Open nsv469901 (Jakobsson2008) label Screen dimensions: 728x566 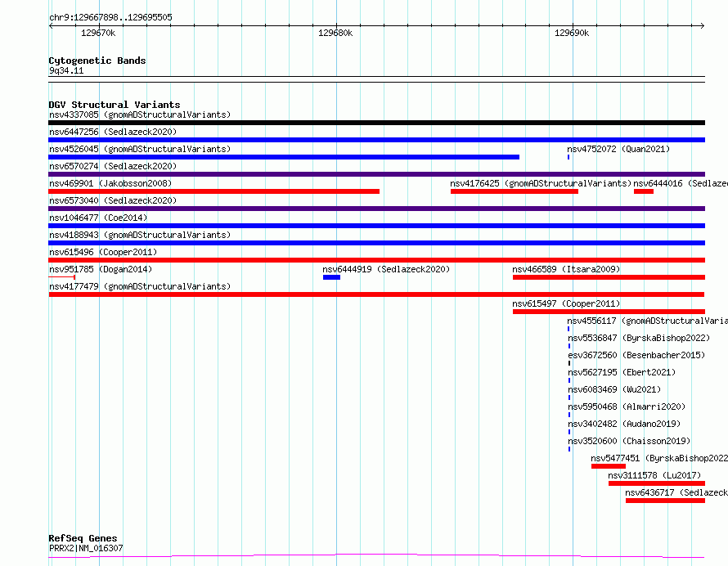pyautogui.click(x=110, y=183)
